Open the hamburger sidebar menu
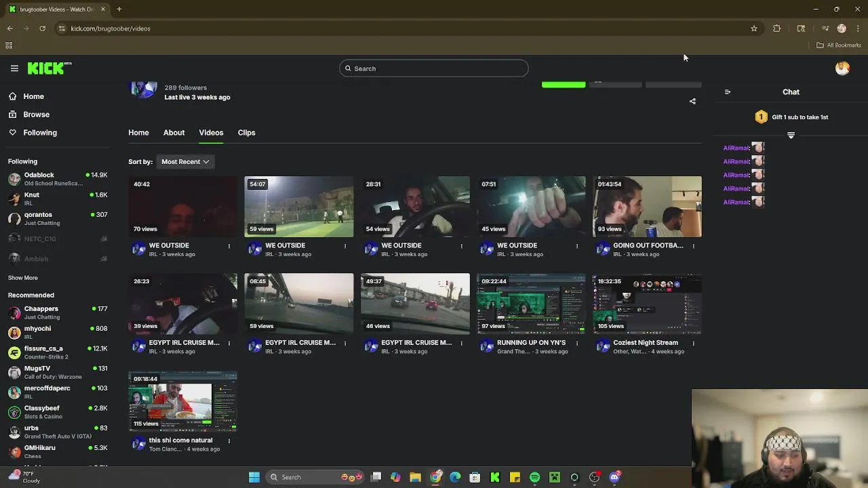This screenshot has width=868, height=488. point(14,68)
